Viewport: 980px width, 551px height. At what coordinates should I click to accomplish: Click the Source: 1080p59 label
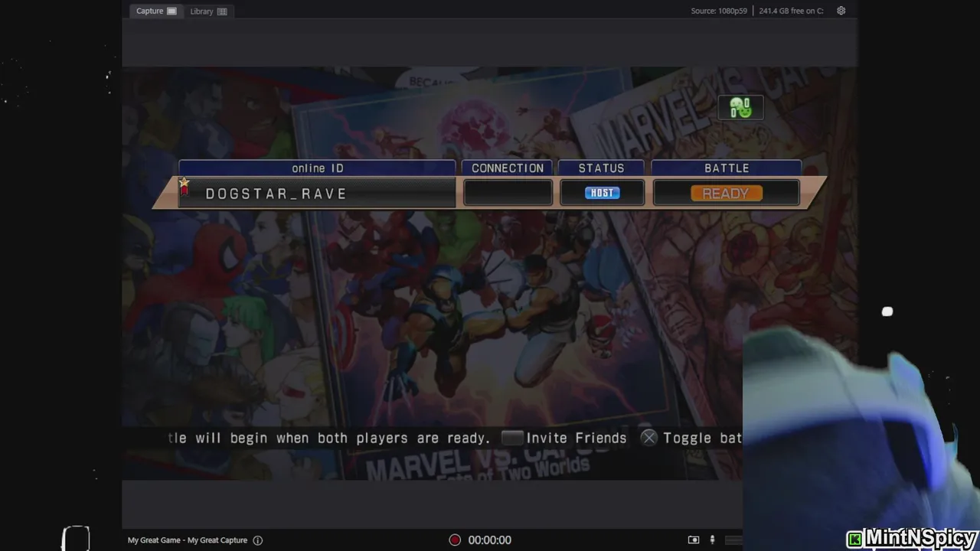click(718, 11)
